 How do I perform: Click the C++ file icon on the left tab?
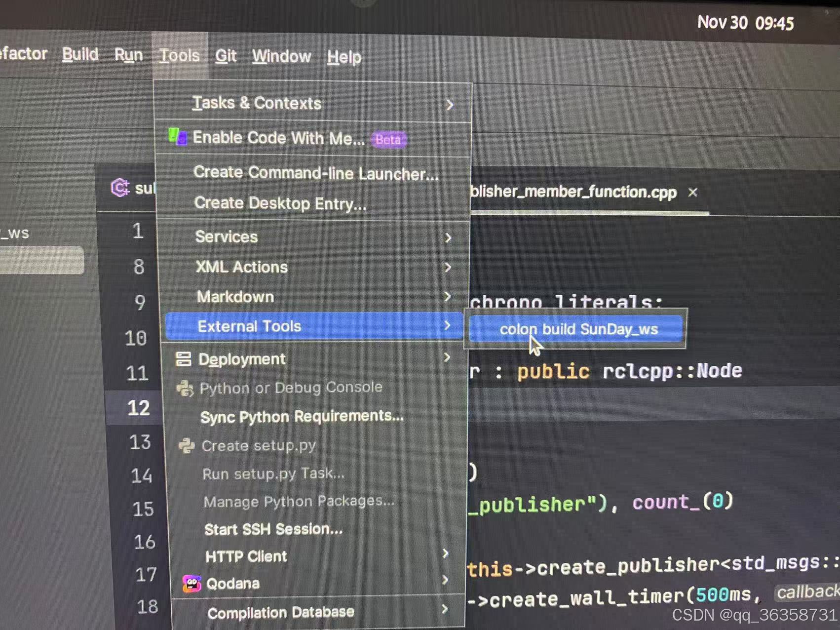(118, 189)
